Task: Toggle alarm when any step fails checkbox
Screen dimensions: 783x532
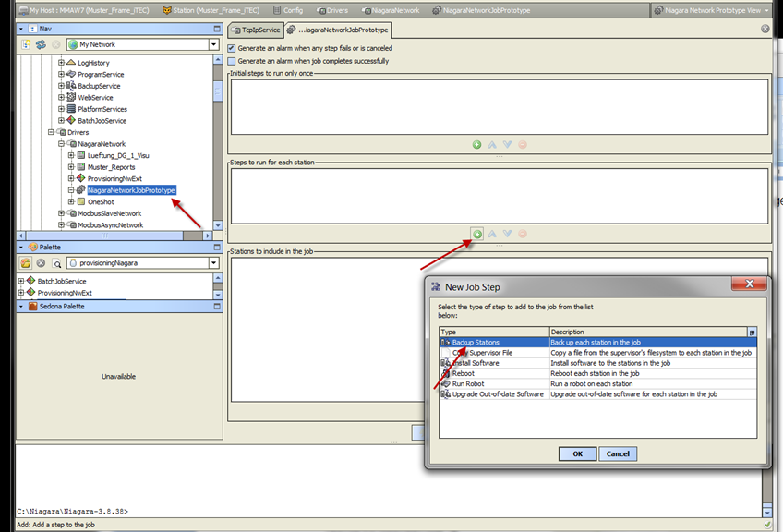Action: [x=231, y=48]
